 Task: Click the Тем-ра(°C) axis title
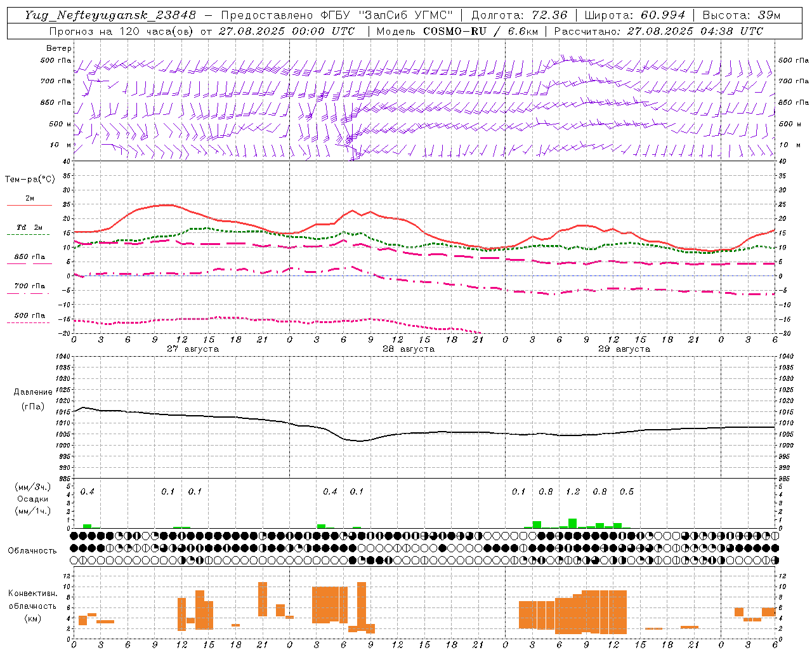30,179
